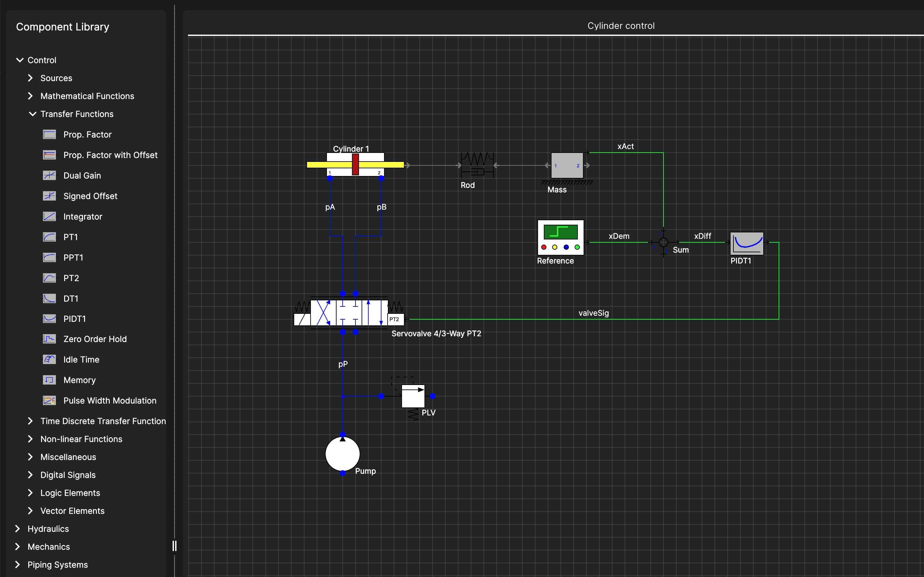Select the Pump symbol on canvas
Viewport: 924px width, 577px height.
coord(343,454)
